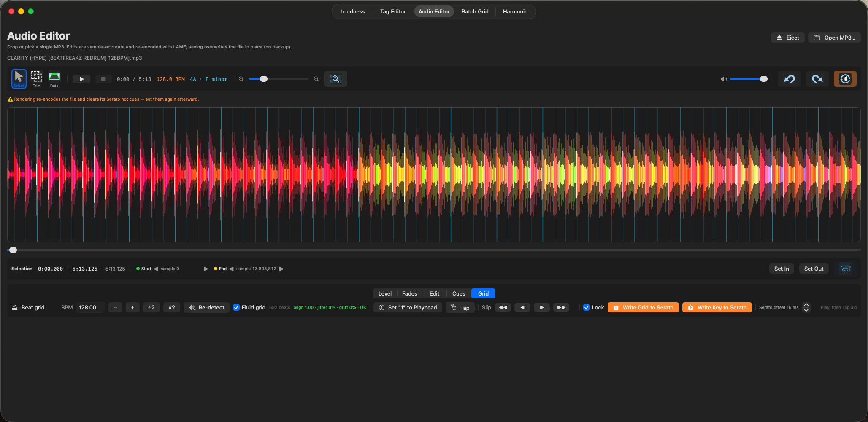Click the redo arrow button
Image resolution: width=868 pixels, height=422 pixels.
coord(817,79)
